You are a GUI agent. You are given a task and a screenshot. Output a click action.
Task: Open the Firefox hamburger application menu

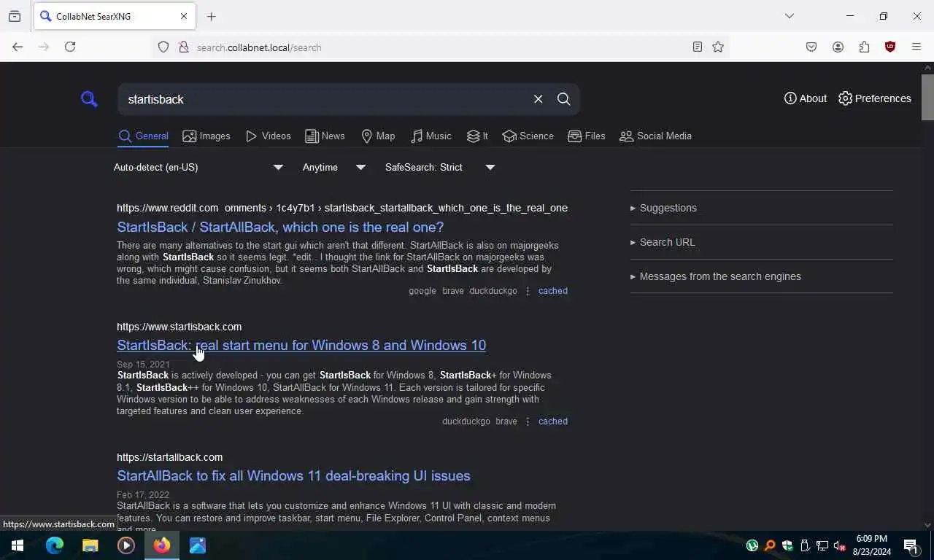(916, 47)
